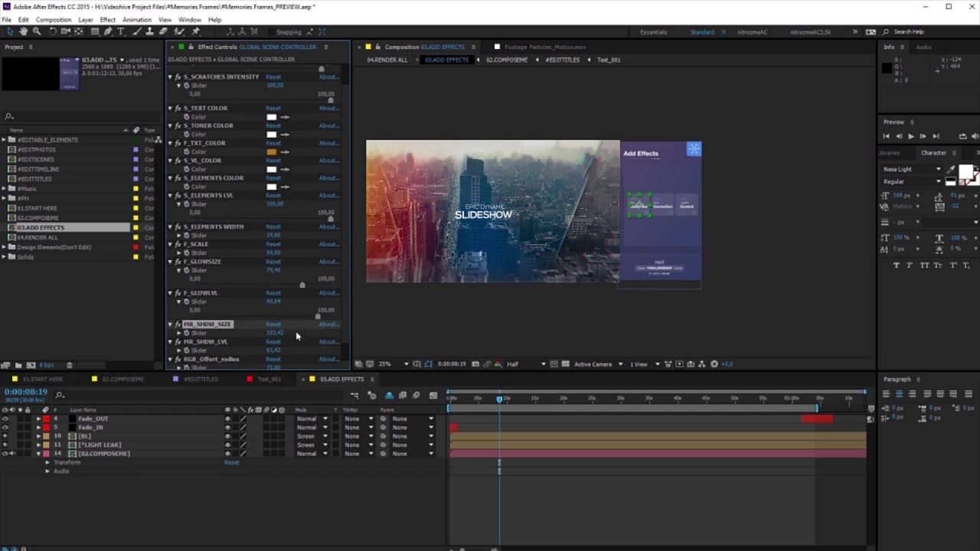
Task: Click the orange F_TXT_COLOR color swatch
Action: (271, 152)
